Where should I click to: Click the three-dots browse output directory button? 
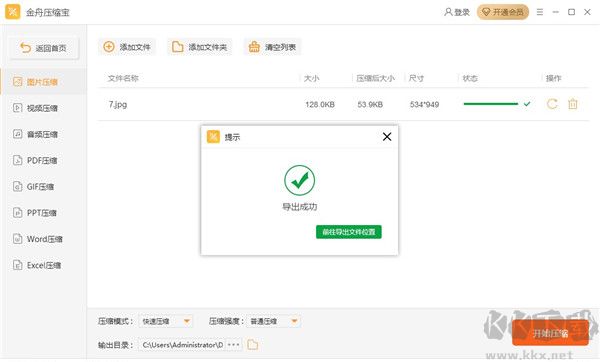233,344
